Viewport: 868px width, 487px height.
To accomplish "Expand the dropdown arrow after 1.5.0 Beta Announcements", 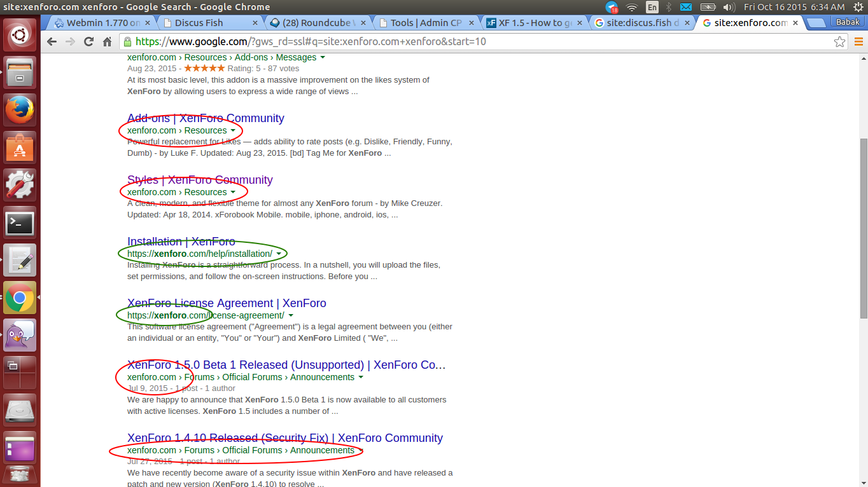I will coord(361,378).
